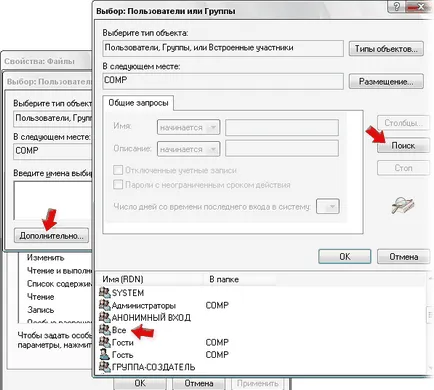
Task: Click the Гость user icon
Action: click(x=105, y=354)
